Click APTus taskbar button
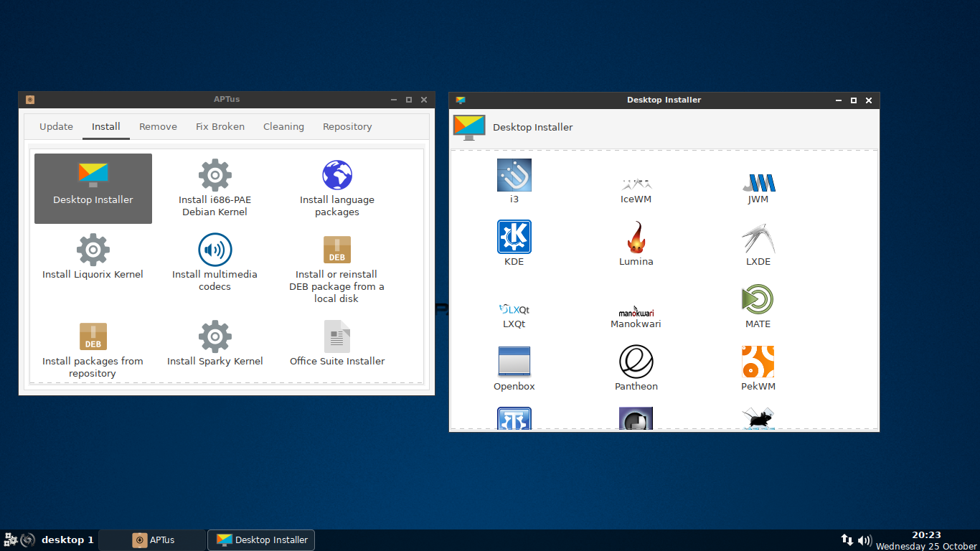The width and height of the screenshot is (980, 551). click(152, 540)
